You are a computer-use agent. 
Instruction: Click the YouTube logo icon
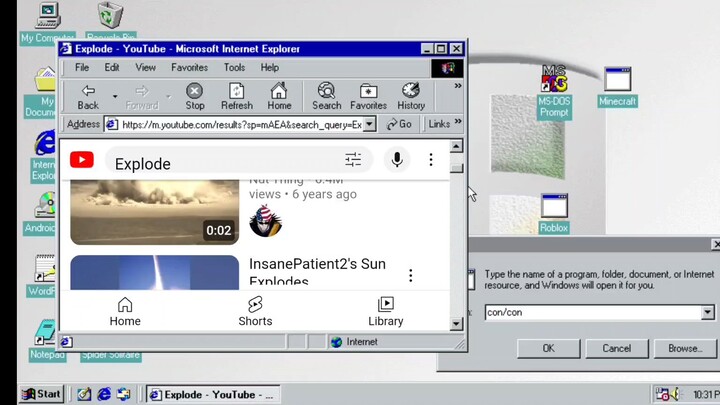[82, 159]
